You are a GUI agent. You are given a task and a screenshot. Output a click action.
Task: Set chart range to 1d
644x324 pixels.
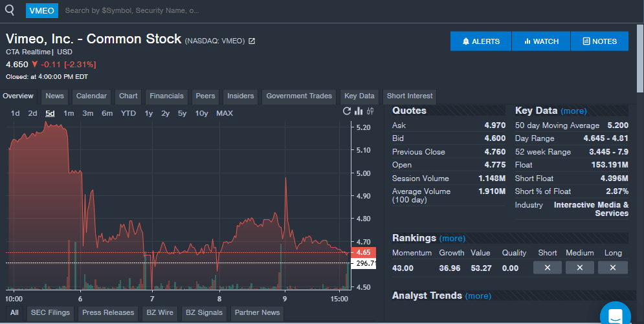[15, 113]
